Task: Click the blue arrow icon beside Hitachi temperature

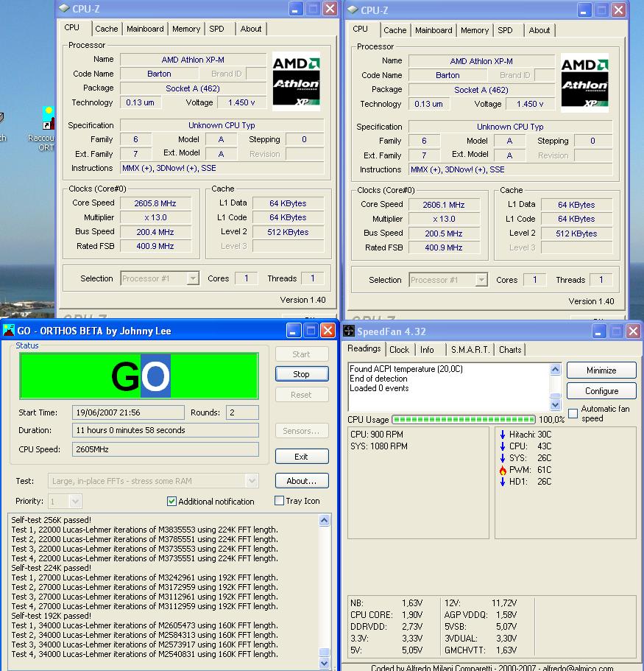Action: point(503,435)
